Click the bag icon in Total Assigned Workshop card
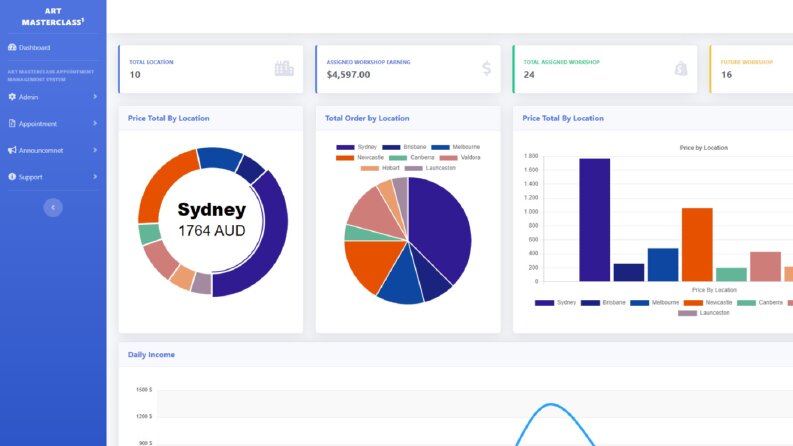Screen dimensions: 793x446 tap(681, 68)
